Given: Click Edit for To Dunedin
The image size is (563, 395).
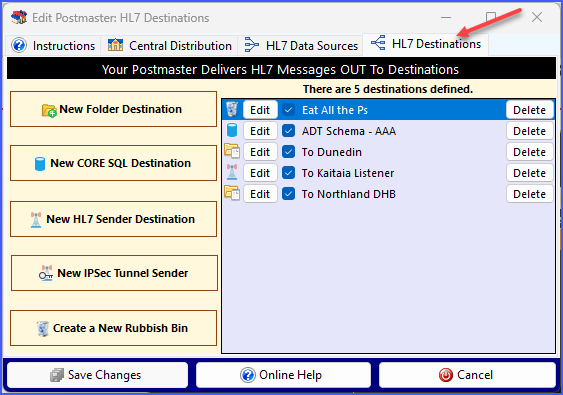Looking at the screenshot, I should pos(260,152).
